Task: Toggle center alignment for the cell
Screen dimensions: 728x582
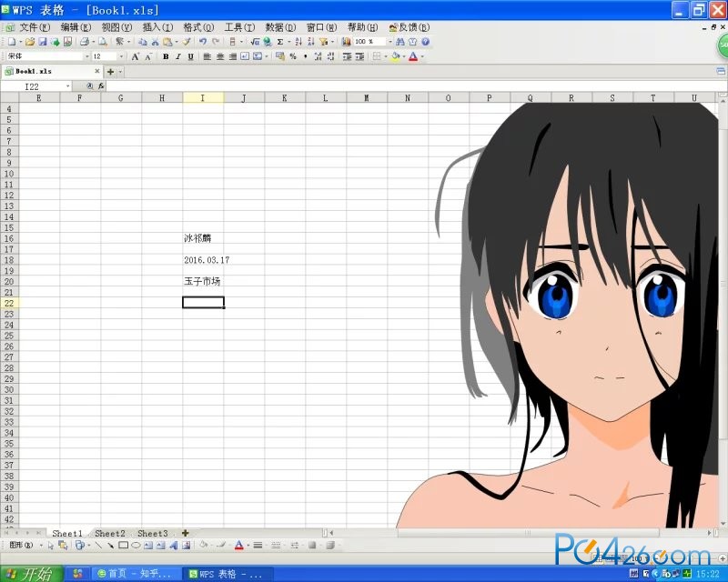Action: (x=219, y=56)
